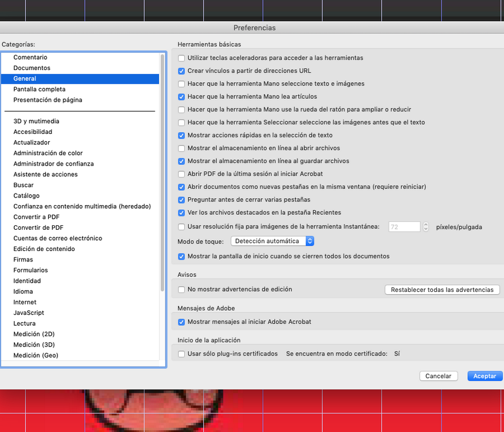
Task: Click the resolution value field showing 72
Action: point(405,226)
